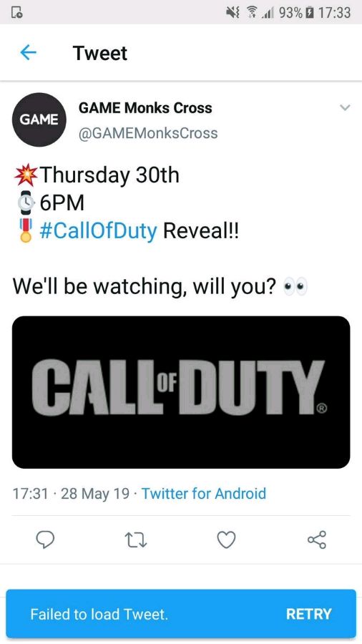Tap the battery status icon

310,12
